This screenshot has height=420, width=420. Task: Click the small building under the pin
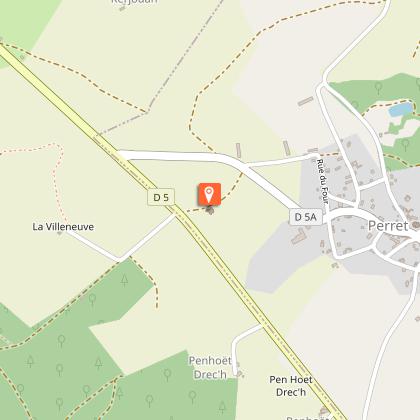[x=210, y=210]
